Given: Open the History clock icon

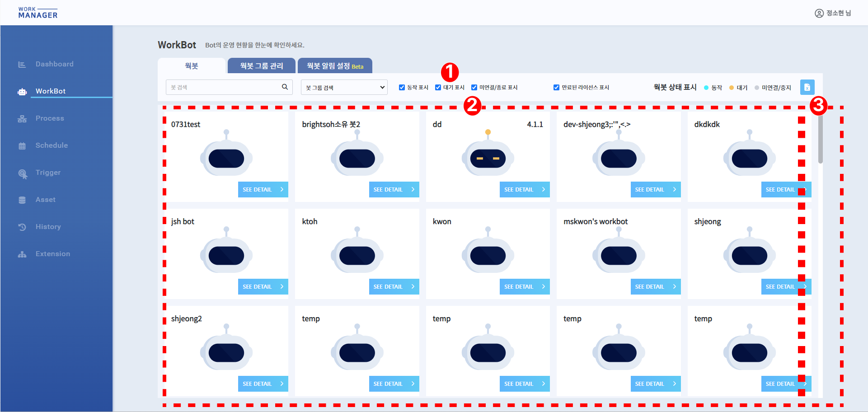Looking at the screenshot, I should pyautogui.click(x=22, y=227).
